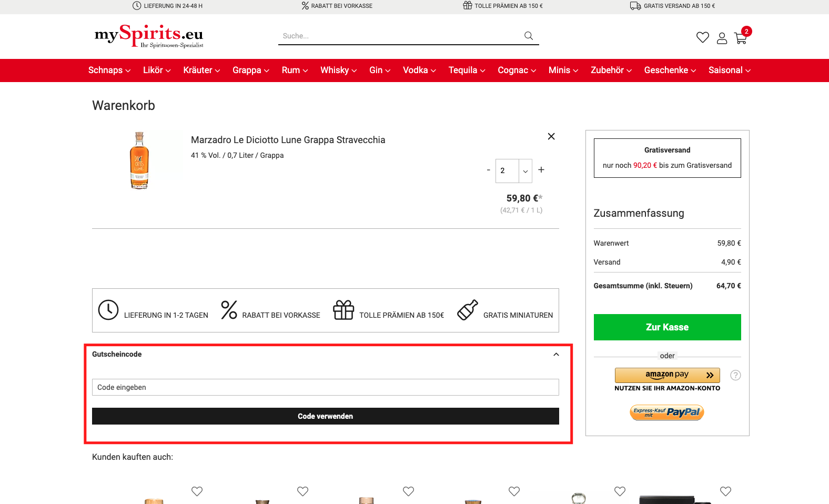The image size is (829, 504).
Task: Click the Code verwenden button
Action: pyautogui.click(x=325, y=416)
